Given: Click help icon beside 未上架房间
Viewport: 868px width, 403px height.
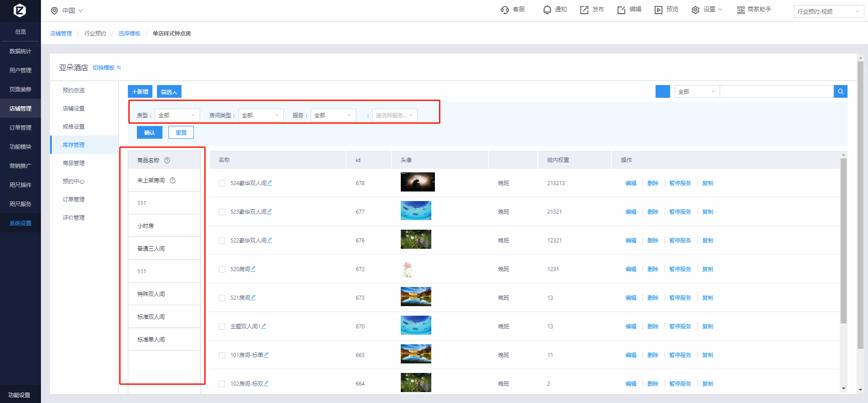Looking at the screenshot, I should pos(172,180).
